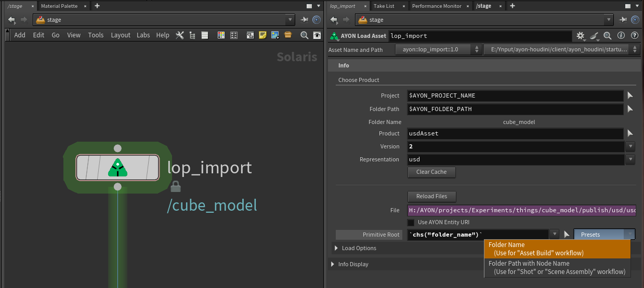Expand the Info Display section
Screen dimensions: 644x288
(x=334, y=264)
